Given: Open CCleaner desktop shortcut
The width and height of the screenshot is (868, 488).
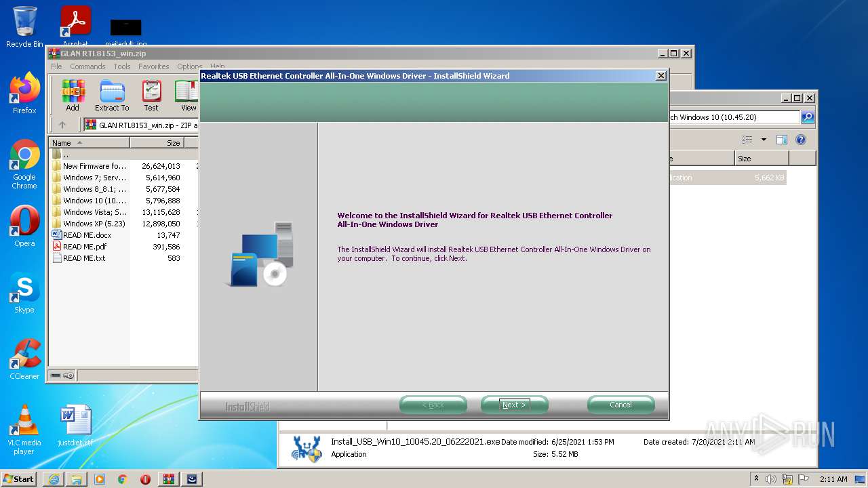Looking at the screenshot, I should pyautogui.click(x=24, y=359).
